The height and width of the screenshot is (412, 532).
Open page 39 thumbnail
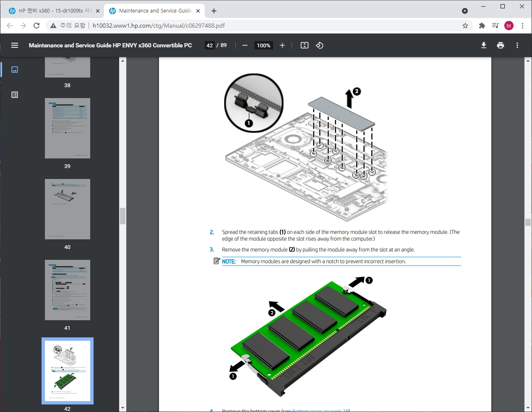click(68, 128)
